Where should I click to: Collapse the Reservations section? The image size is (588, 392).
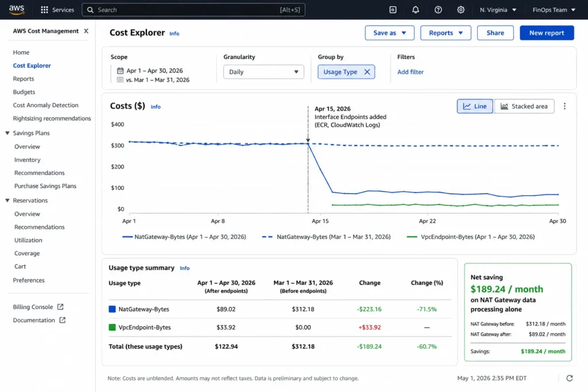coord(7,200)
